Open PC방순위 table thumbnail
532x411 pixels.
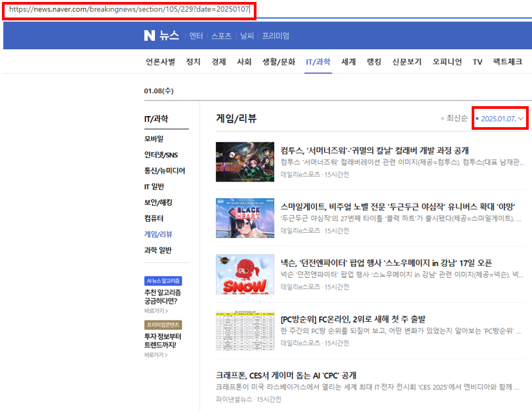245,330
